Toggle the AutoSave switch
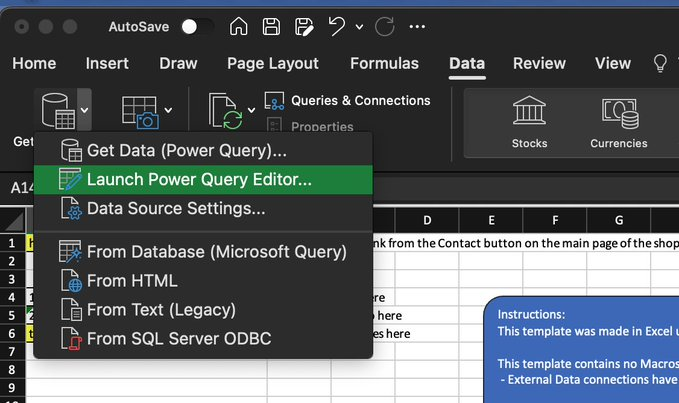Viewport: 679px width, 403px height. pyautogui.click(x=197, y=27)
